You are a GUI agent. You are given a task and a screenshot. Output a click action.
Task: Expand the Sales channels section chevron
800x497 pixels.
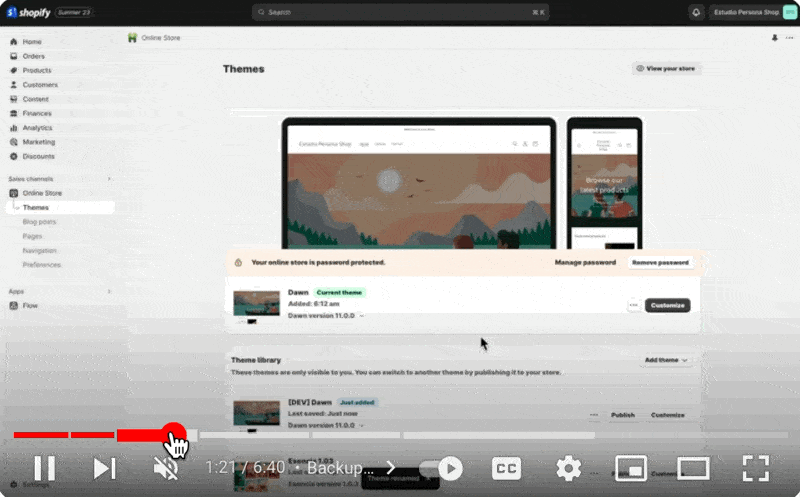click(x=109, y=179)
